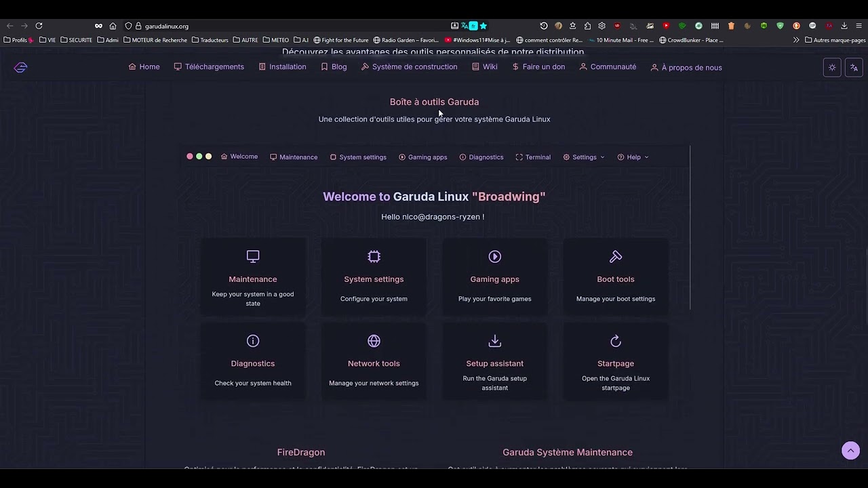Open Fight for the Future bookmark

(340, 40)
